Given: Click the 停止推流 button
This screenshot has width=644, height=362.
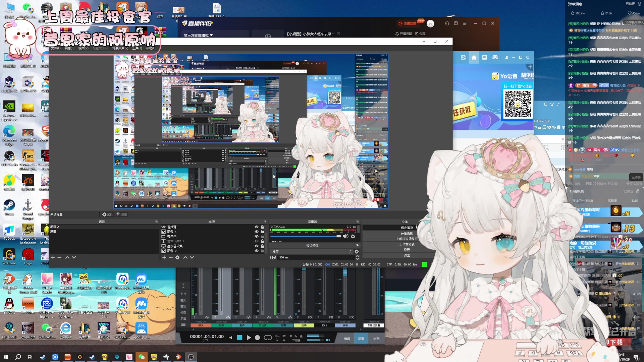Looking at the screenshot, I should tap(407, 228).
